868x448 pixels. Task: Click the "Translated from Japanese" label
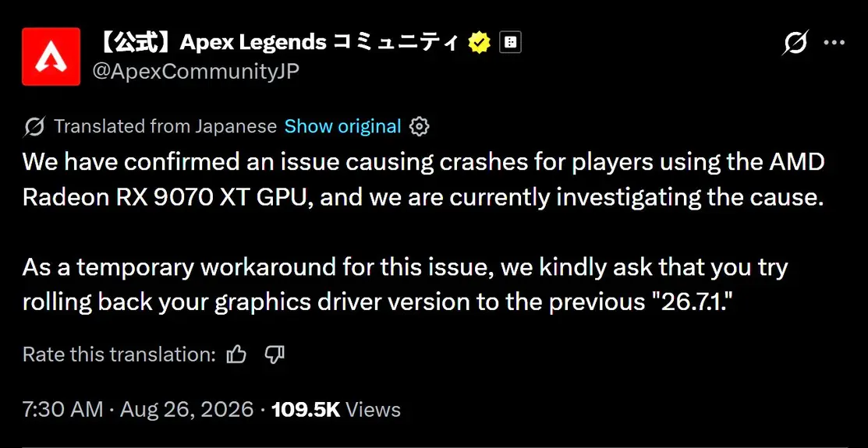pos(165,127)
